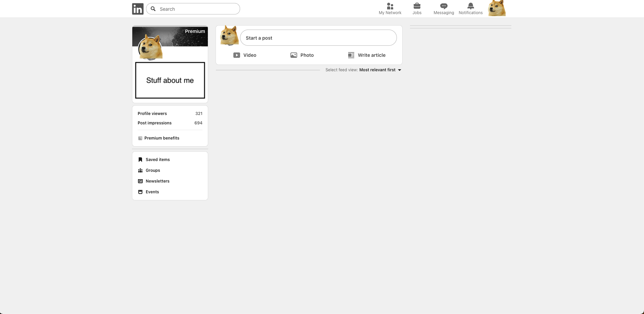
Task: Open Notifications from the bell icon
Action: 470,6
